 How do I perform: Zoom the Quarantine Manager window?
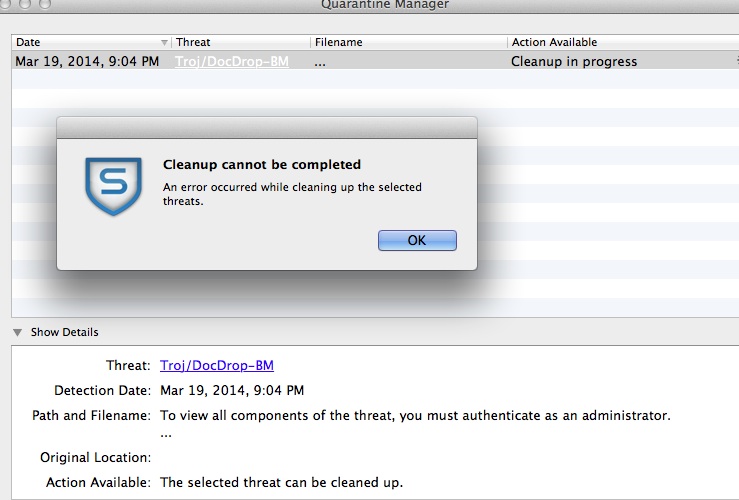(x=45, y=3)
